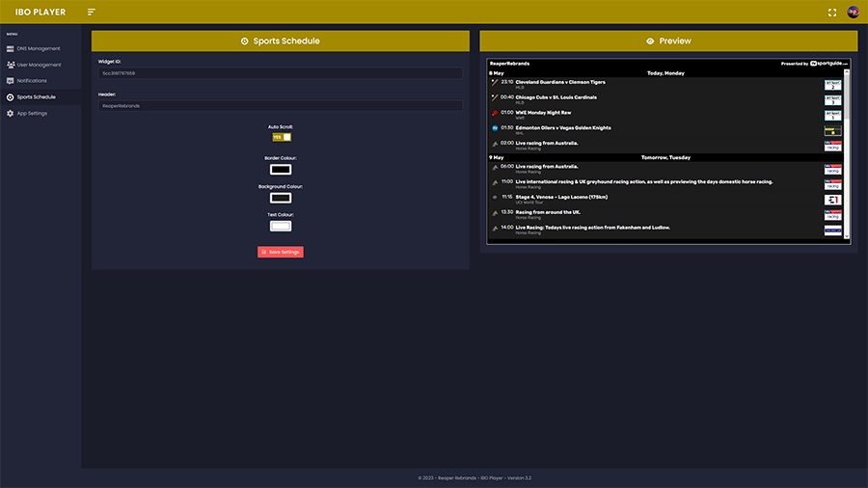The width and height of the screenshot is (868, 488).
Task: Focus the Header text field
Action: coord(280,106)
